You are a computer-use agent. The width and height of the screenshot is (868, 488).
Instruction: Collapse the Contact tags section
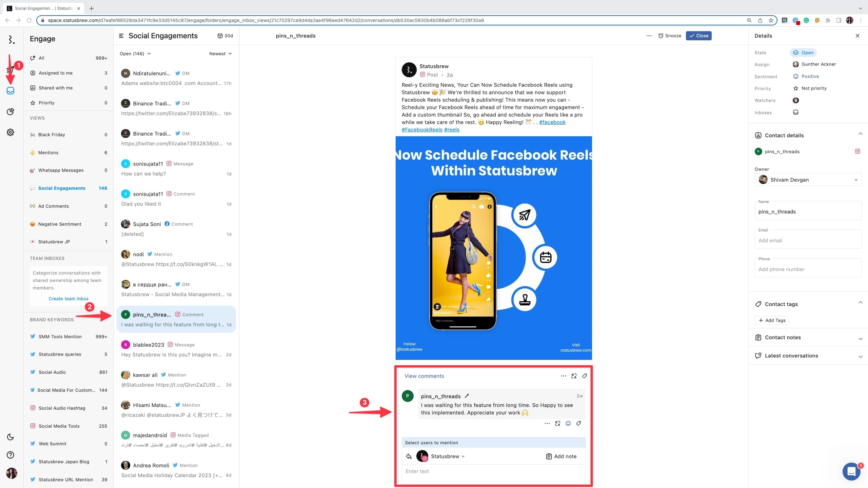861,303
